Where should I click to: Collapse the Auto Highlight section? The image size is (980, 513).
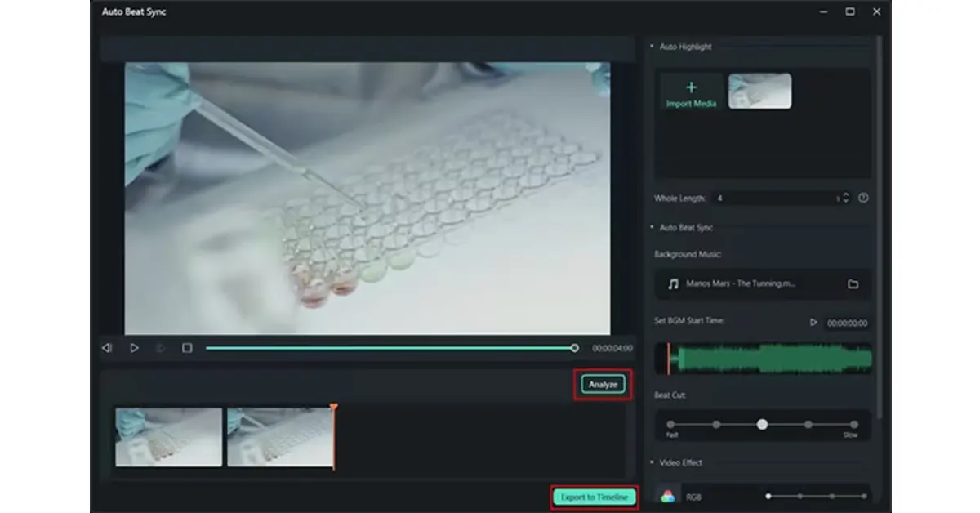pyautogui.click(x=652, y=47)
